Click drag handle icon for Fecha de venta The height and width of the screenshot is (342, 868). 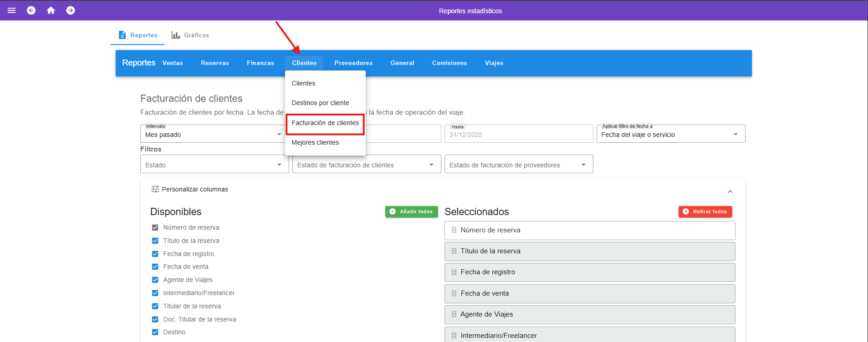click(454, 293)
